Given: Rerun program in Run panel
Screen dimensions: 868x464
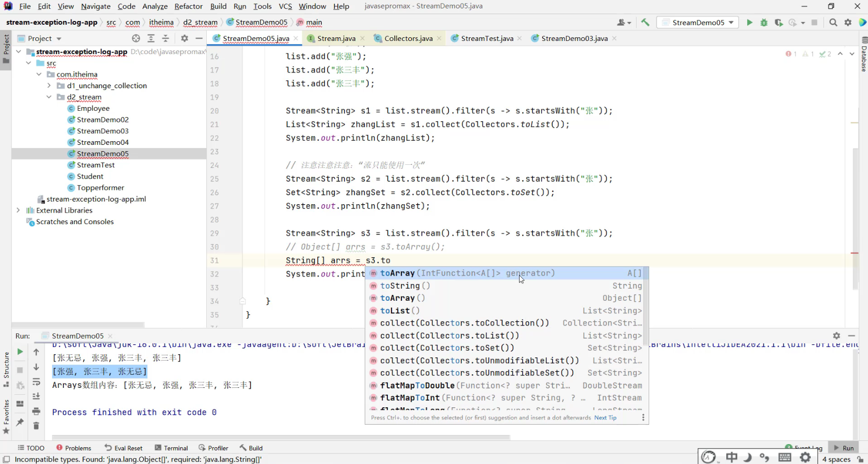Looking at the screenshot, I should (20, 352).
